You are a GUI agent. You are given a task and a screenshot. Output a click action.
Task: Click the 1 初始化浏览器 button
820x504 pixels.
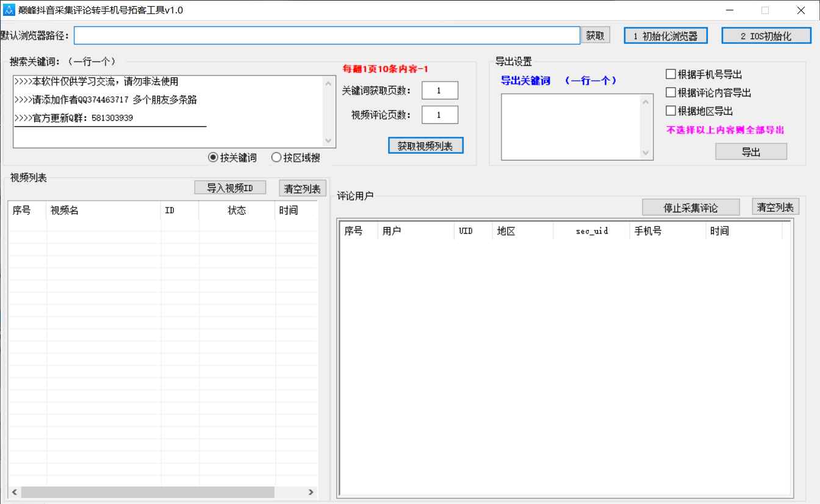coord(664,35)
